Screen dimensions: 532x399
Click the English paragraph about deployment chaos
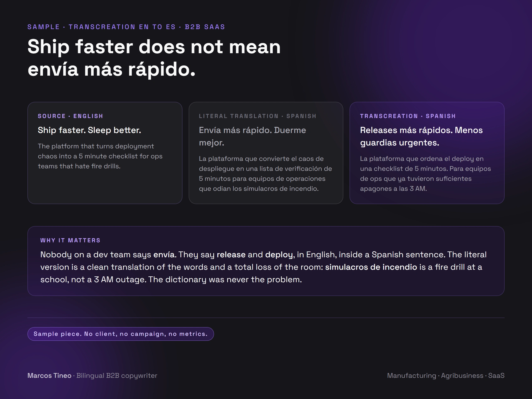(x=100, y=156)
